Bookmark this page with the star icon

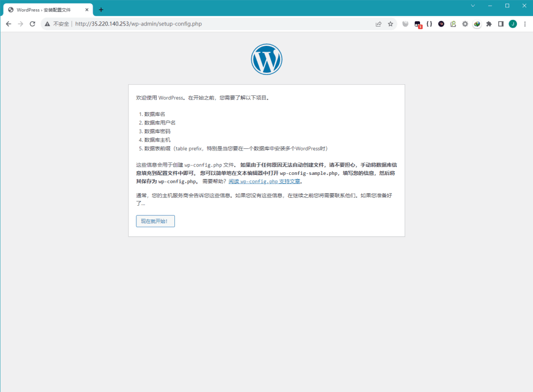point(390,24)
